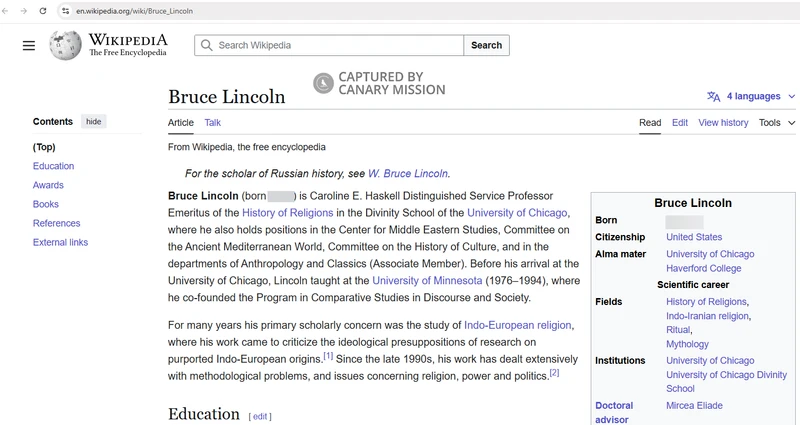Select the Read tab
This screenshot has width=800, height=425.
pyautogui.click(x=650, y=122)
